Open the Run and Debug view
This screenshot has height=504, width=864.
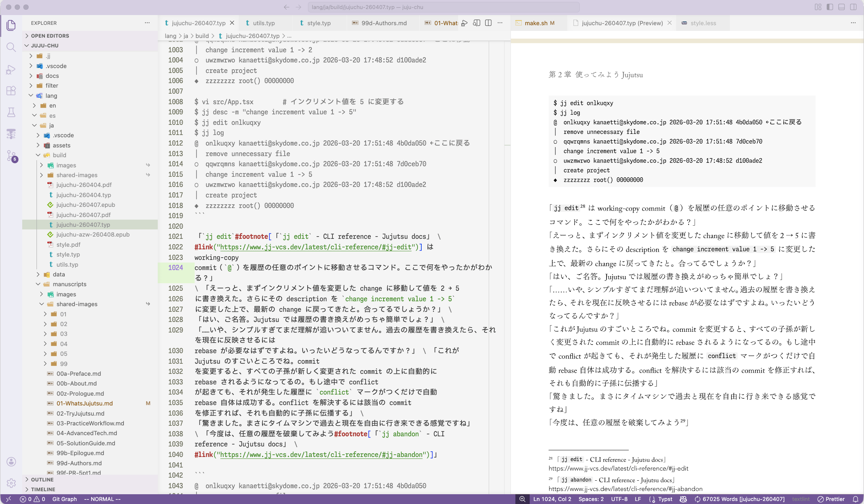(x=11, y=70)
